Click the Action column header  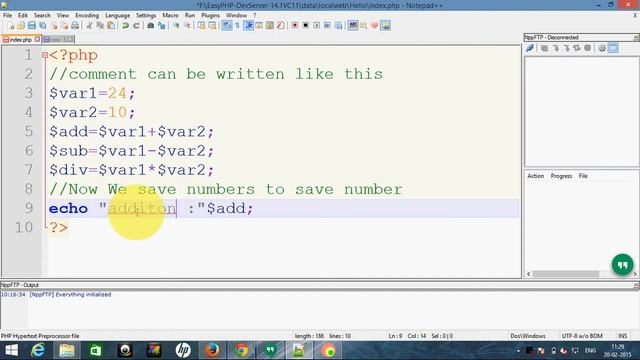click(536, 176)
